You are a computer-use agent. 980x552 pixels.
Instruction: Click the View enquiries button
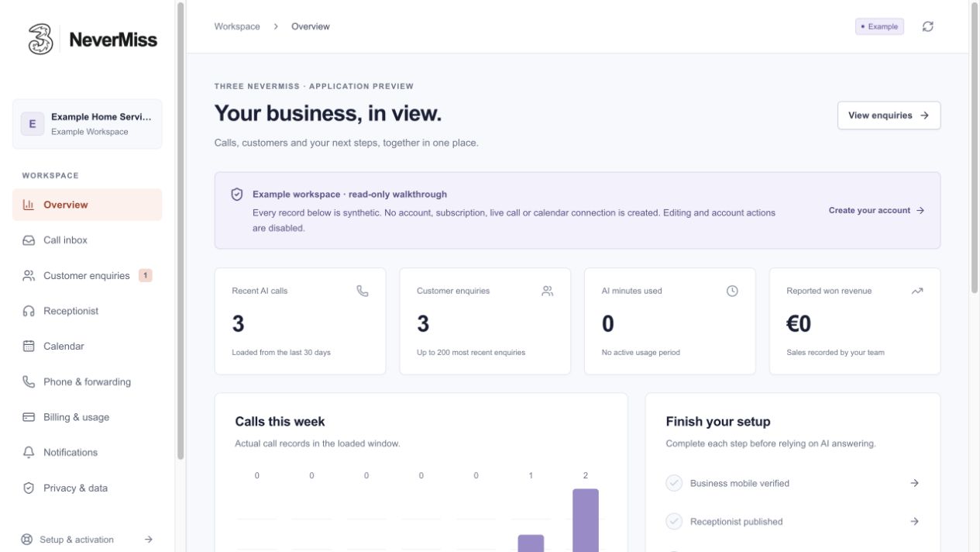point(889,116)
